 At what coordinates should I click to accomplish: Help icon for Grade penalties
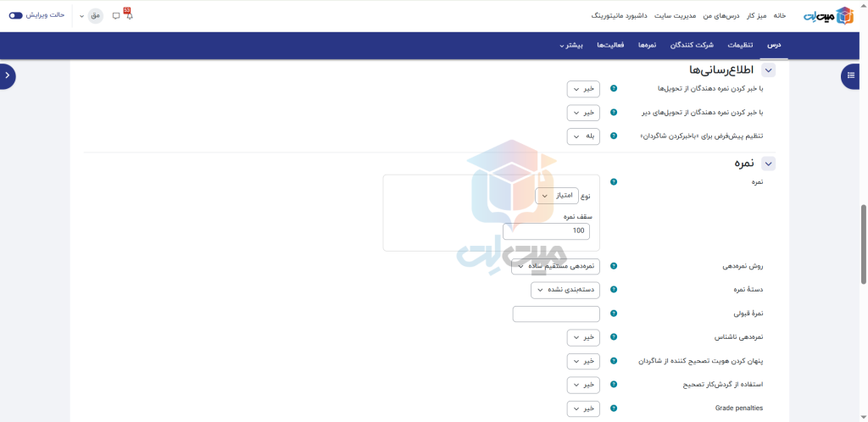pyautogui.click(x=614, y=408)
